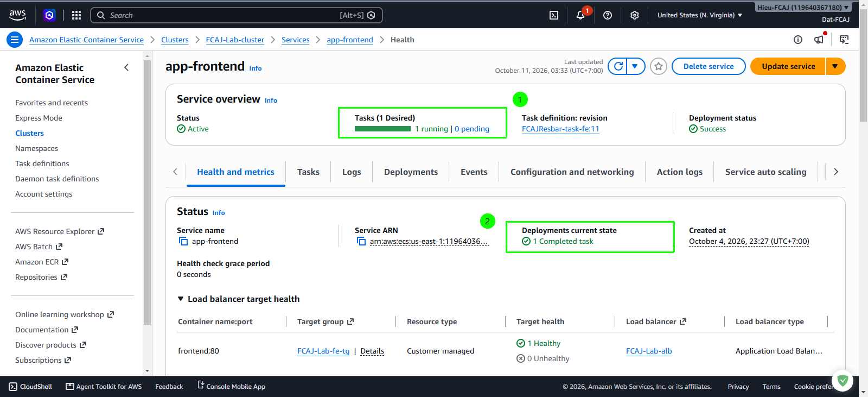Switch to the Logs tab
The height and width of the screenshot is (397, 868).
click(352, 172)
